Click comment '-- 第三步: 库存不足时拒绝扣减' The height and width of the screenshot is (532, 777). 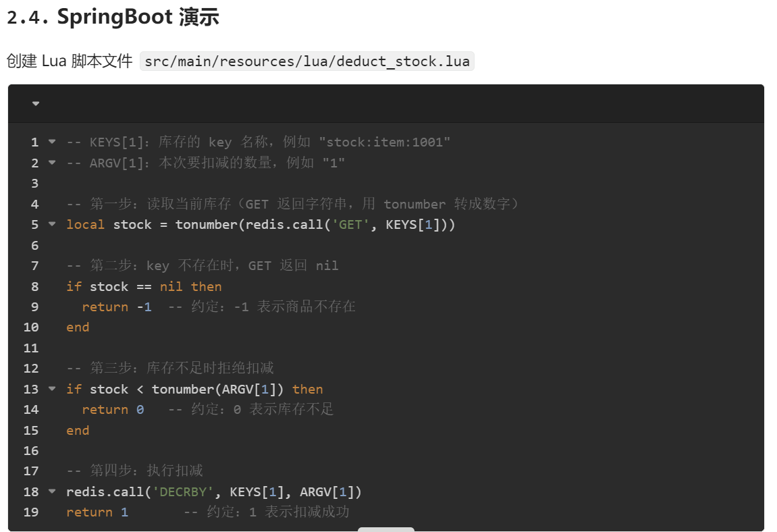tap(170, 369)
